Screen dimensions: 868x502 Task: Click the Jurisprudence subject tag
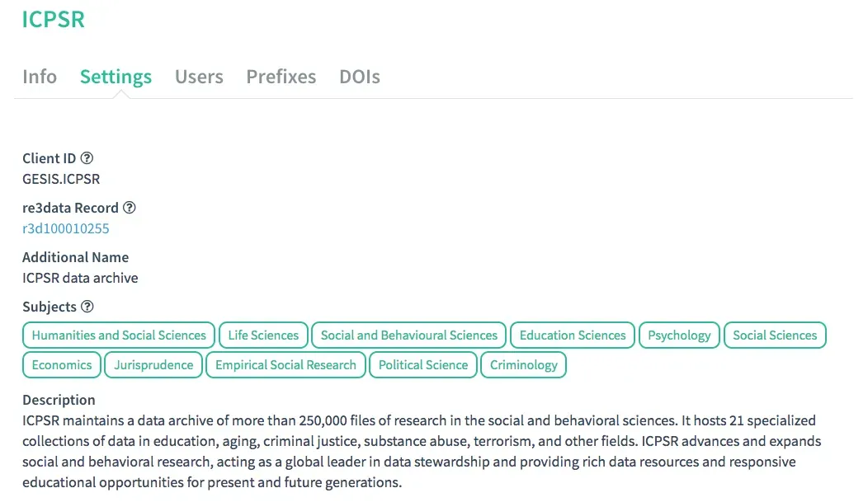[x=153, y=365]
